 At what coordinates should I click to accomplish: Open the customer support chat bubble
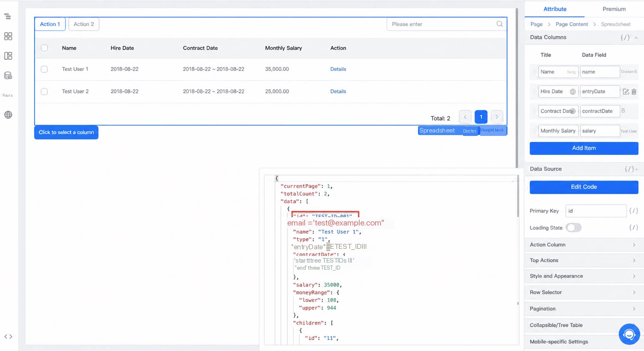click(x=629, y=334)
